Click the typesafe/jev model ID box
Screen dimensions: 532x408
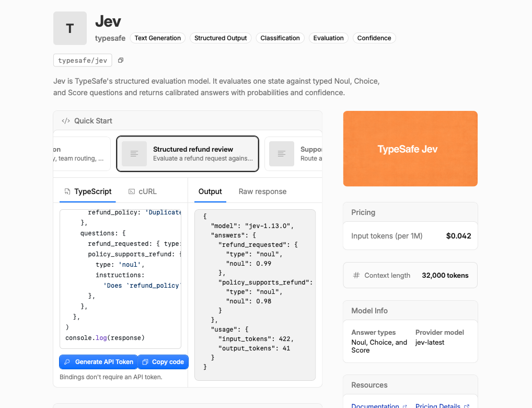(83, 61)
